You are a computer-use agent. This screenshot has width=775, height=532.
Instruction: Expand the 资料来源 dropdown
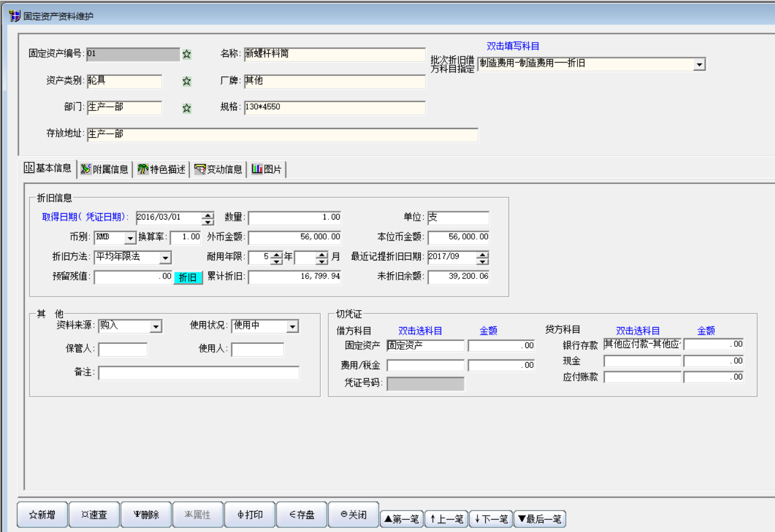155,326
